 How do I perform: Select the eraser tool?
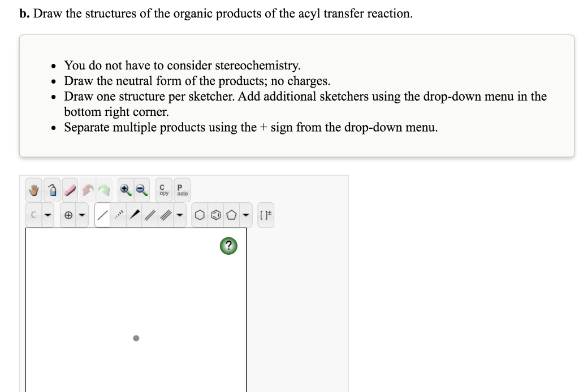69,189
